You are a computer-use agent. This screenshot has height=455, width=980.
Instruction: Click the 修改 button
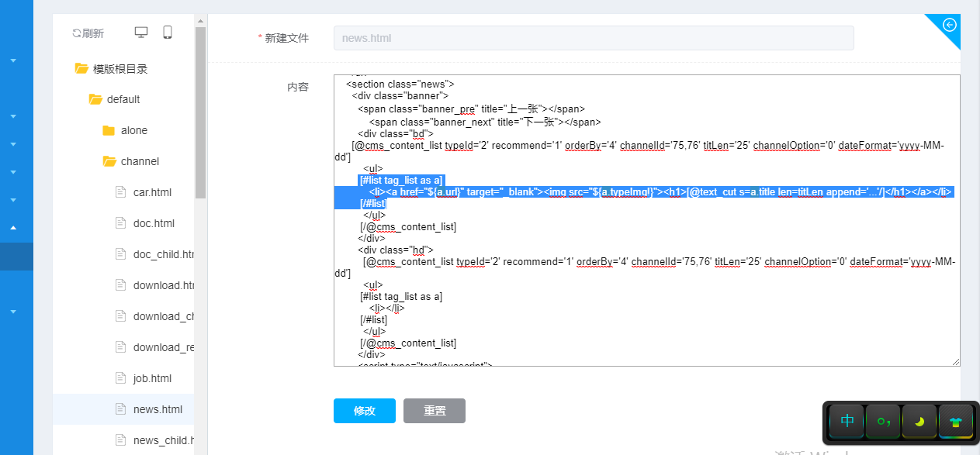click(x=365, y=411)
